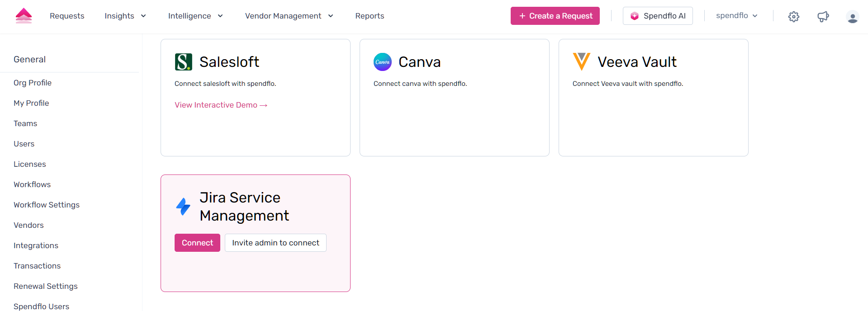Click the Veeva Vault card title
868x311 pixels.
click(637, 62)
